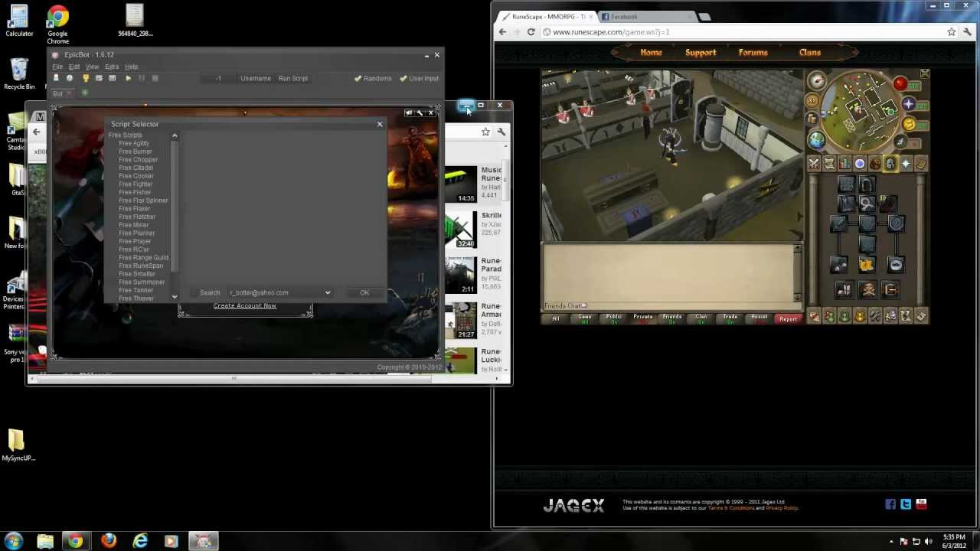Select Free Summoner script
Viewport: 980px width, 551px height.
click(142, 282)
